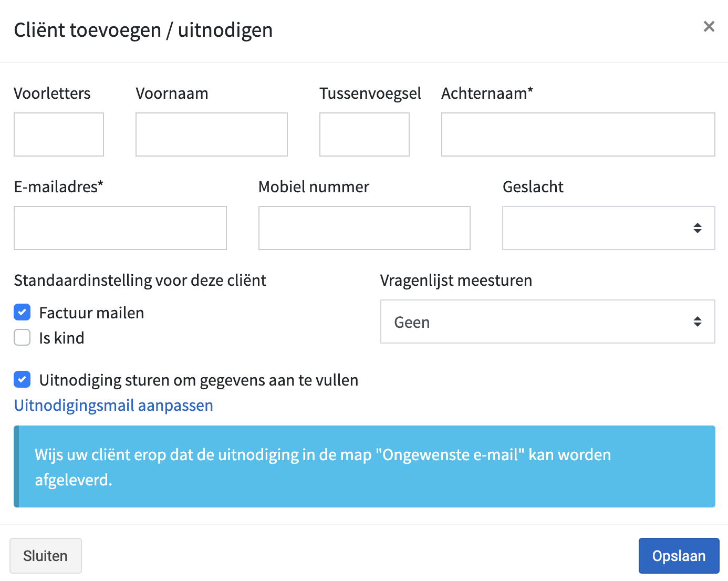This screenshot has width=728, height=581.
Task: Click the blue spam warning banner
Action: coord(364,466)
